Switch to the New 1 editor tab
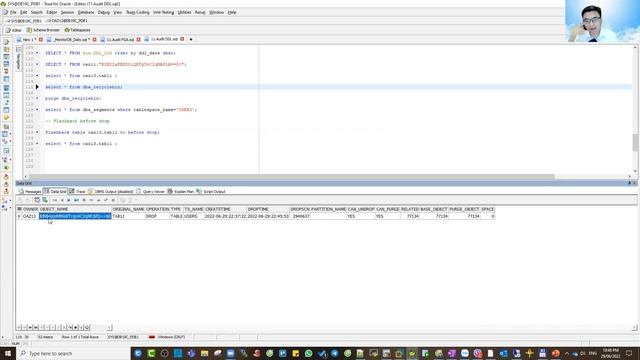The height and width of the screenshot is (360, 640). 27,40
